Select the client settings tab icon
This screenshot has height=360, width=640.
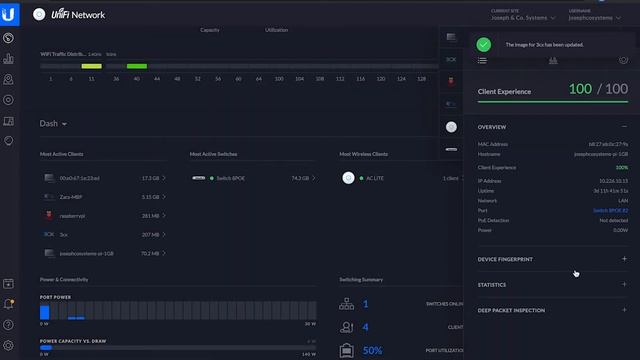point(623,60)
